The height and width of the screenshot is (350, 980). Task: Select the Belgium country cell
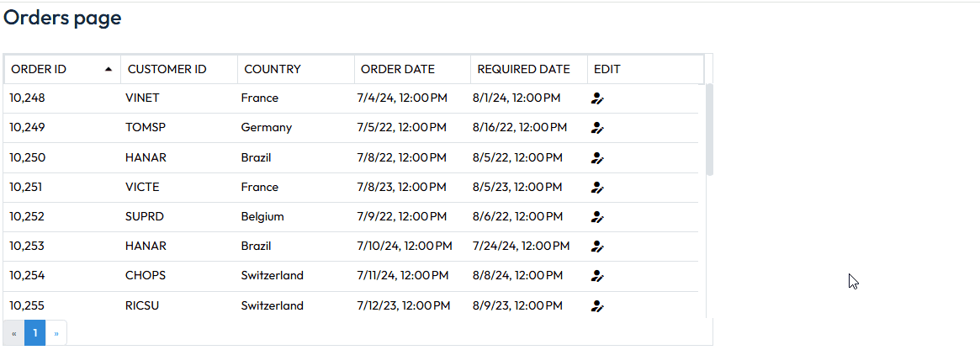[x=262, y=217]
